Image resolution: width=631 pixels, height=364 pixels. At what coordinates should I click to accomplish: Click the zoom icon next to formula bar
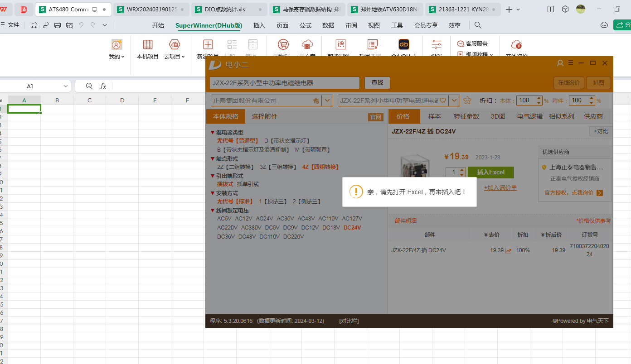89,86
